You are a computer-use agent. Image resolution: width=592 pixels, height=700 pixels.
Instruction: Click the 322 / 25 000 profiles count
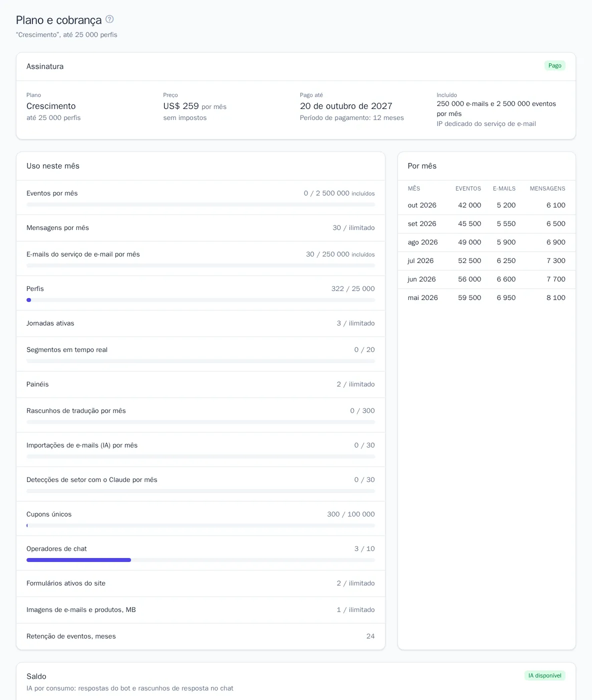[x=353, y=289]
